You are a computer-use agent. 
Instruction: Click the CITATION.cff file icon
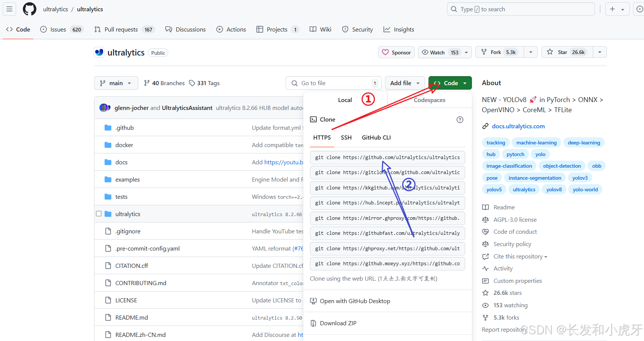tap(108, 266)
